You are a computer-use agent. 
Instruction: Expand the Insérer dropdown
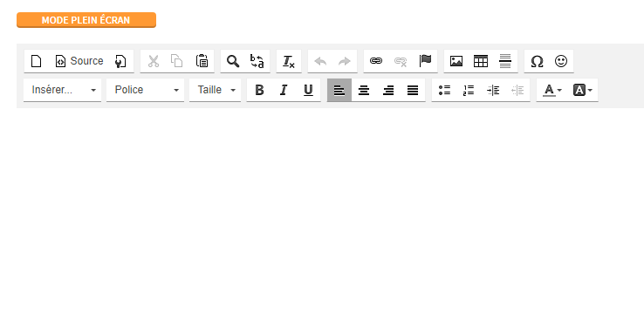pos(63,90)
